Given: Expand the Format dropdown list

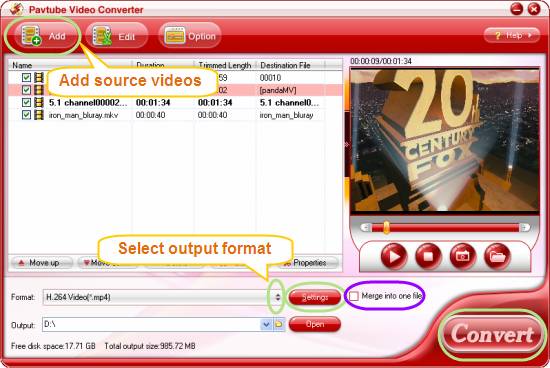Looking at the screenshot, I should pyautogui.click(x=277, y=297).
